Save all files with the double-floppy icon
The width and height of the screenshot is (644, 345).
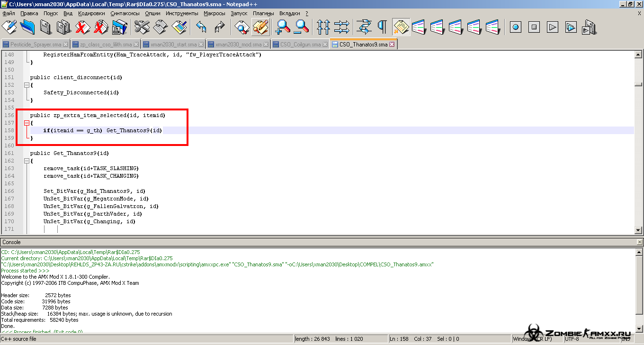tap(63, 27)
